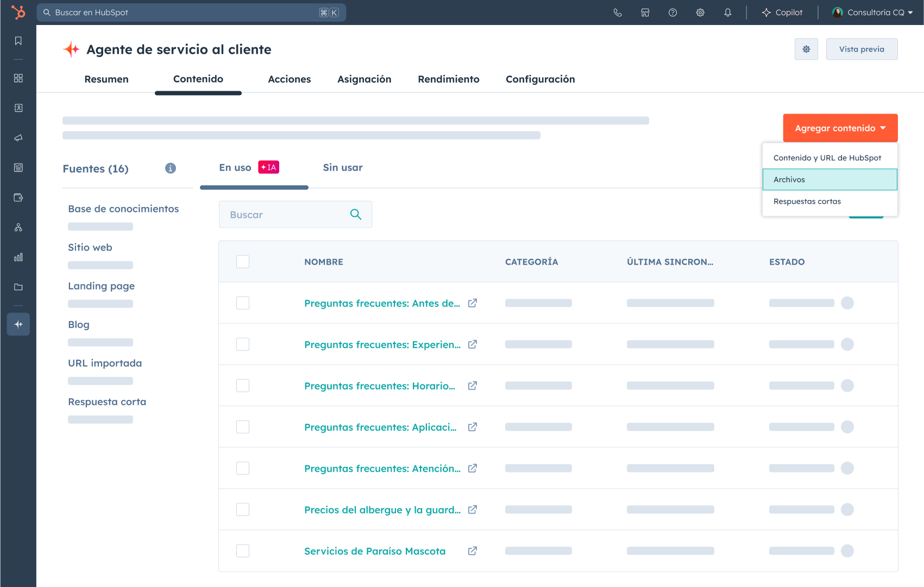This screenshot has width=924, height=587.
Task: Select Contenido y URL de HubSpot option
Action: (x=829, y=158)
